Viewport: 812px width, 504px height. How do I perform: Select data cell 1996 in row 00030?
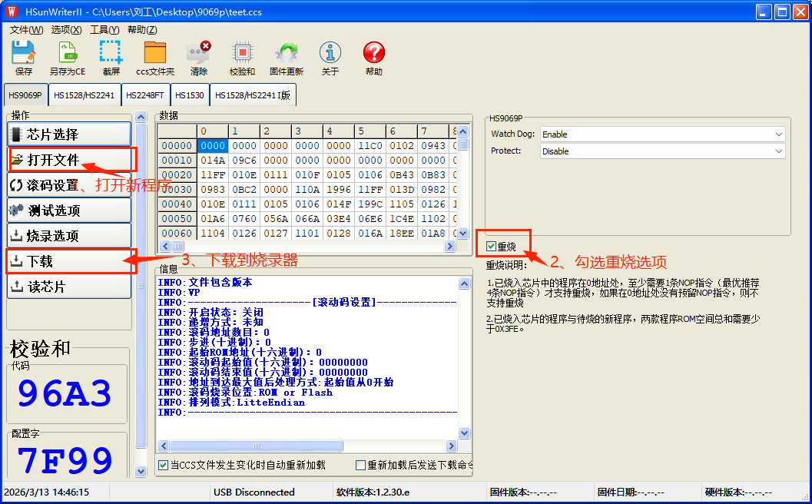click(339, 190)
